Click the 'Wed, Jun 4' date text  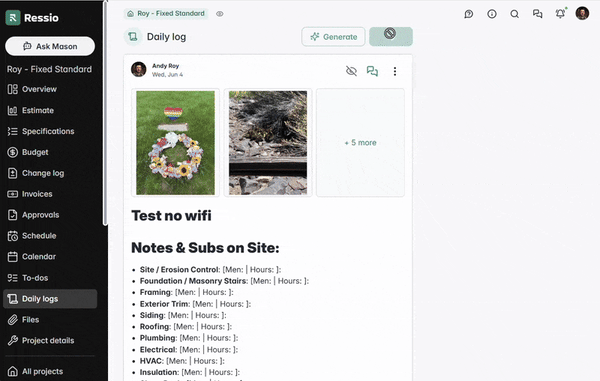click(168, 75)
